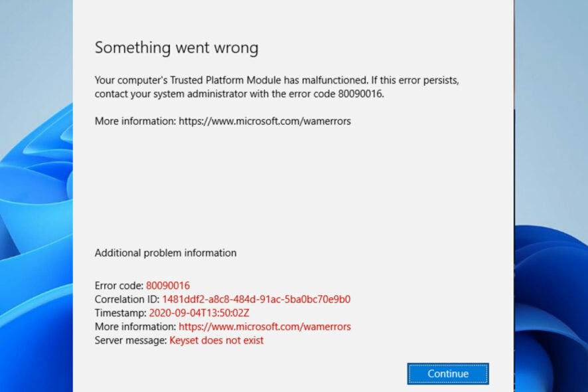588x392 pixels.
Task: Click the Timestamp value 2020-09-04T13:50:02Z
Action: (198, 312)
